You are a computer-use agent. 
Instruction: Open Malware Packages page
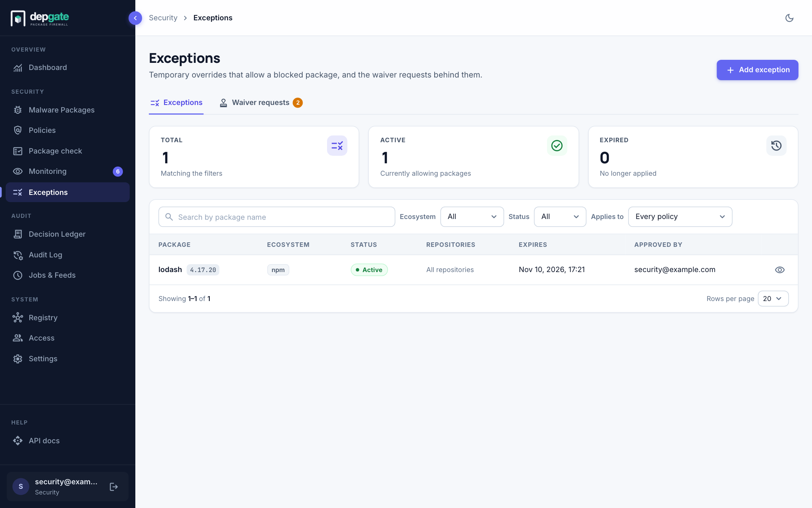[x=68, y=110]
